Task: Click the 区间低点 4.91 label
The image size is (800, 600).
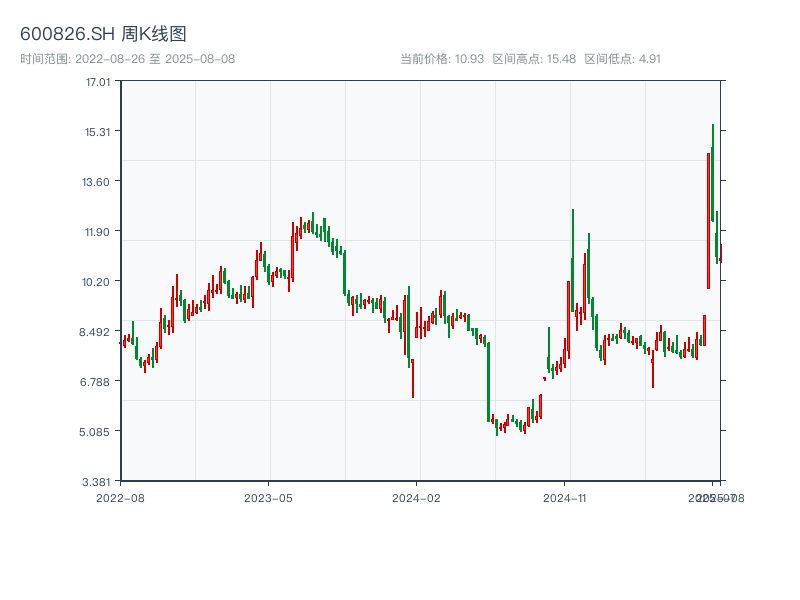Action: (x=622, y=59)
